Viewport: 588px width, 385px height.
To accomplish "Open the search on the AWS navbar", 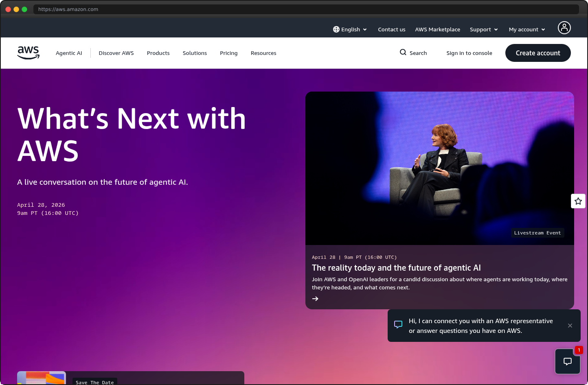I will click(x=413, y=53).
